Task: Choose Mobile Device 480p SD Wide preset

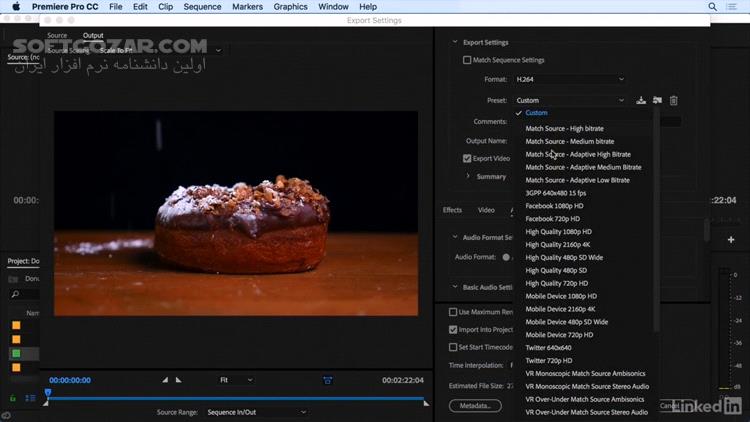Action: [567, 322]
